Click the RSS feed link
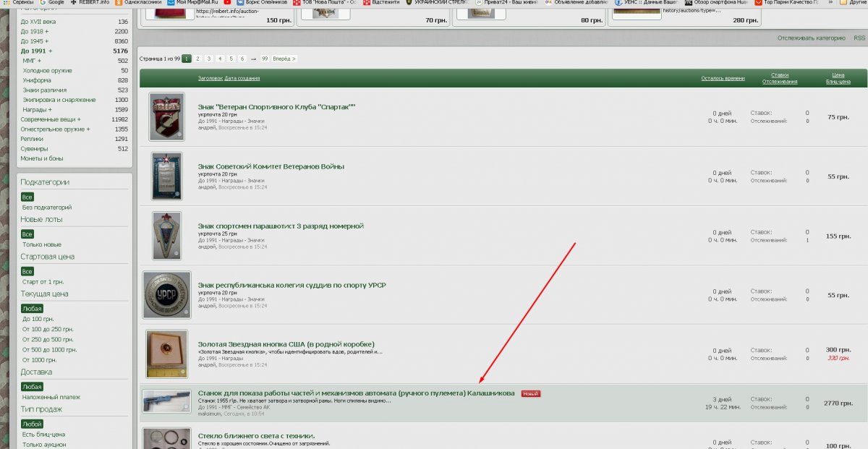The height and width of the screenshot is (449, 868). pyautogui.click(x=859, y=38)
